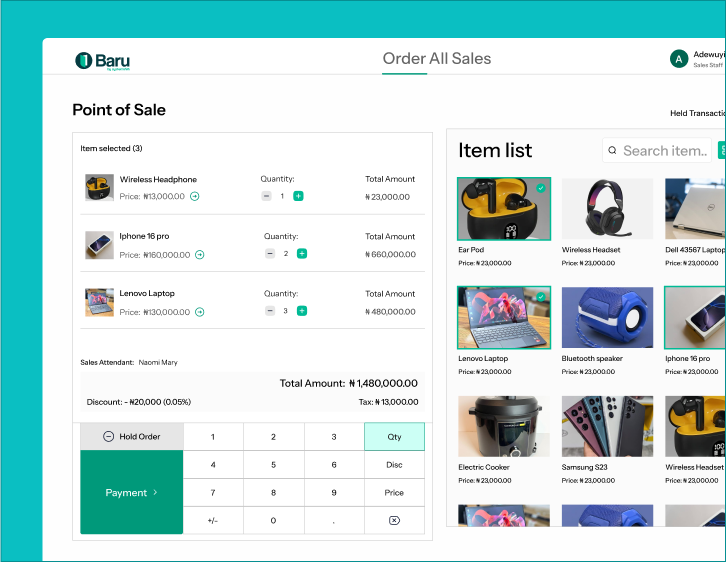The height and width of the screenshot is (562, 726).
Task: Decrease Iphone 16 pro quantity
Action: [x=270, y=254]
